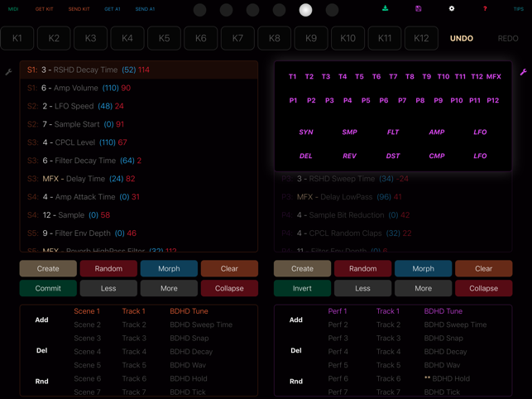Click the green Invert button
Image resolution: width=532 pixels, height=399 pixels.
point(302,288)
